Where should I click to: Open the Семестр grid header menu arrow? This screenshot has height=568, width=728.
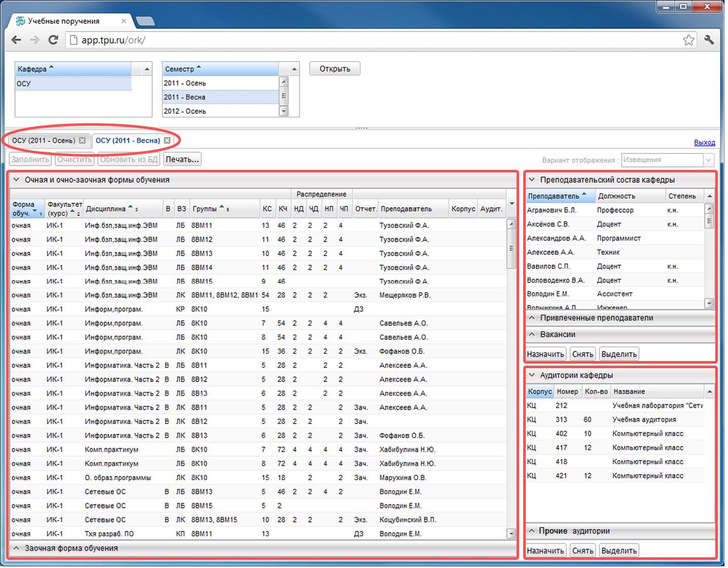pyautogui.click(x=294, y=69)
